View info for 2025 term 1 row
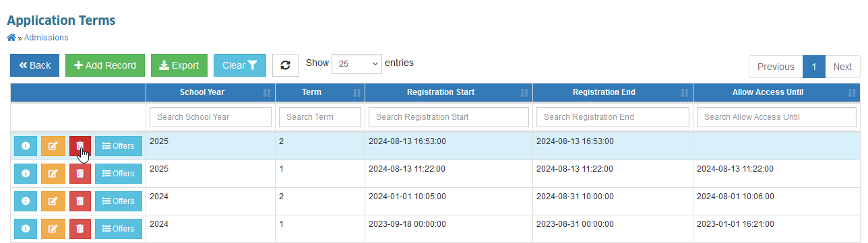 (26, 174)
